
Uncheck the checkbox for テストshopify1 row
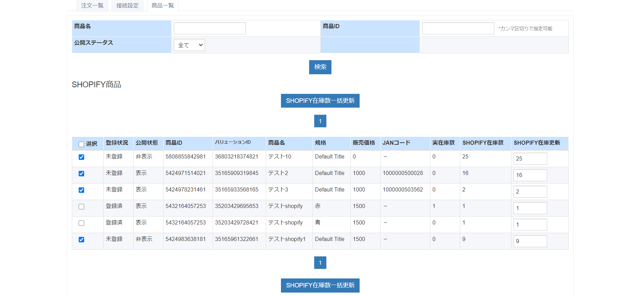coord(81,240)
